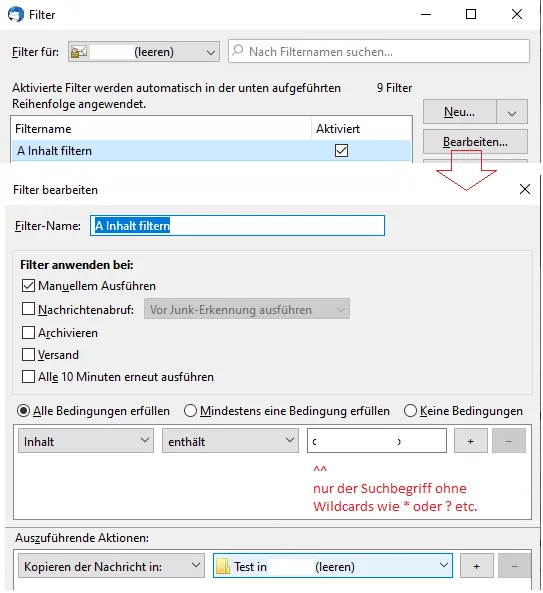543x593 pixels.
Task: Click the Bearbeiten button
Action: point(475,142)
